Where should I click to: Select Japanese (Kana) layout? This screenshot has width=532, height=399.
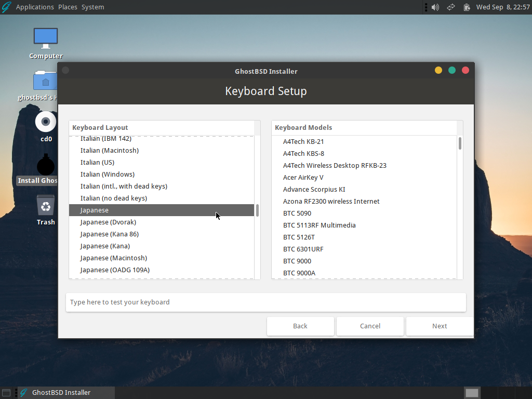[x=162, y=246]
